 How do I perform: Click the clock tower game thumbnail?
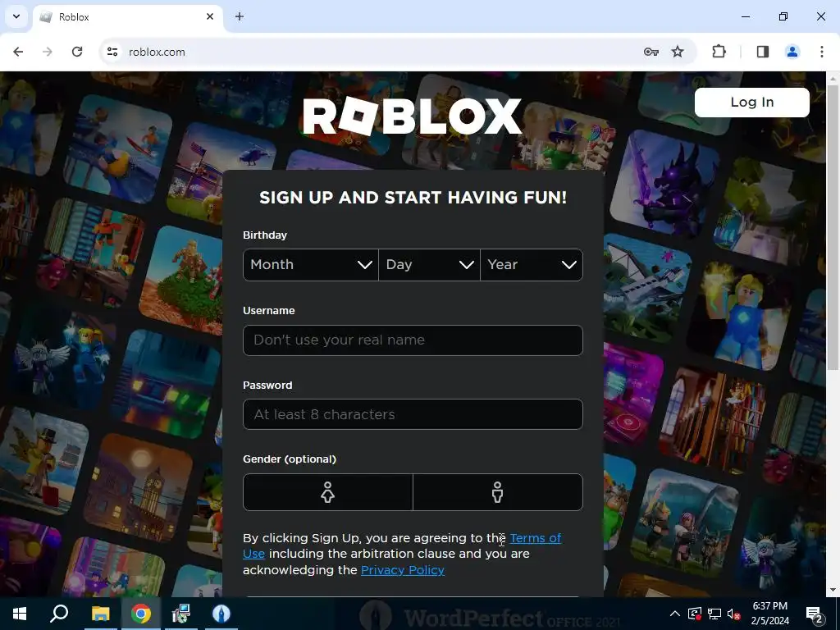coord(138,486)
